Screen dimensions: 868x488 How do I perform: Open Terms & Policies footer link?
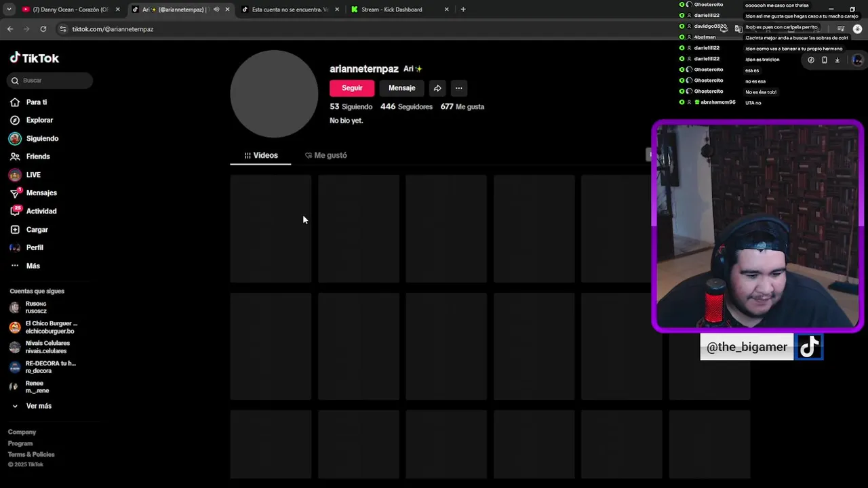(x=31, y=454)
